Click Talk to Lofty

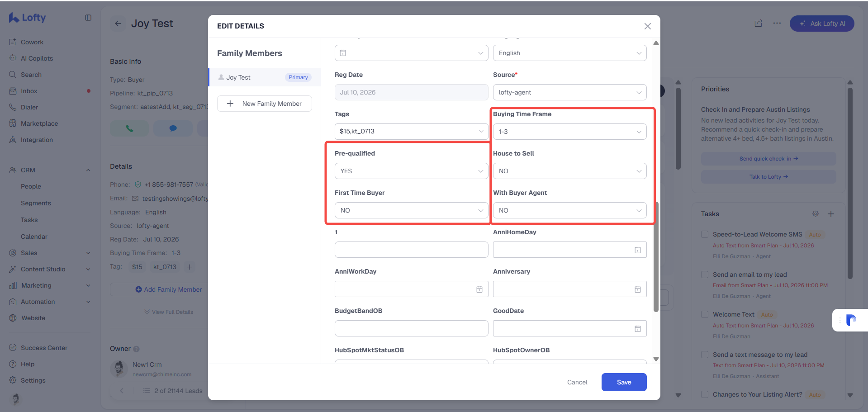pyautogui.click(x=768, y=177)
